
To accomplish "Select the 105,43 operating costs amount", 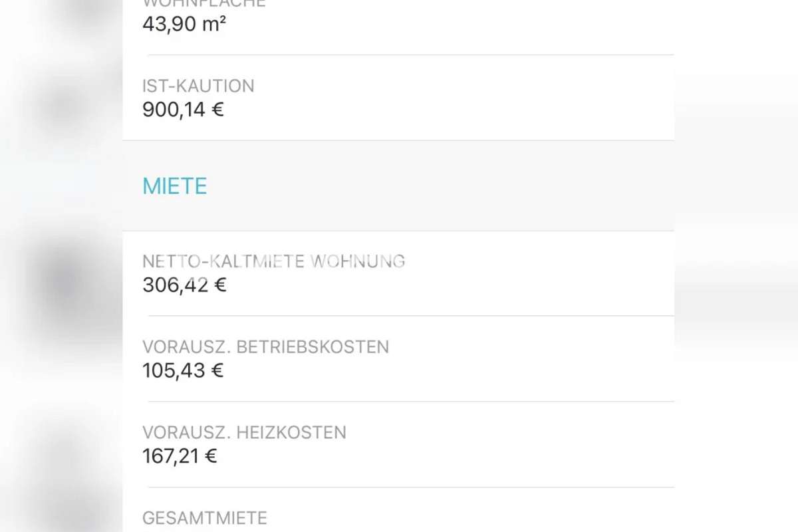I will pyautogui.click(x=174, y=371).
